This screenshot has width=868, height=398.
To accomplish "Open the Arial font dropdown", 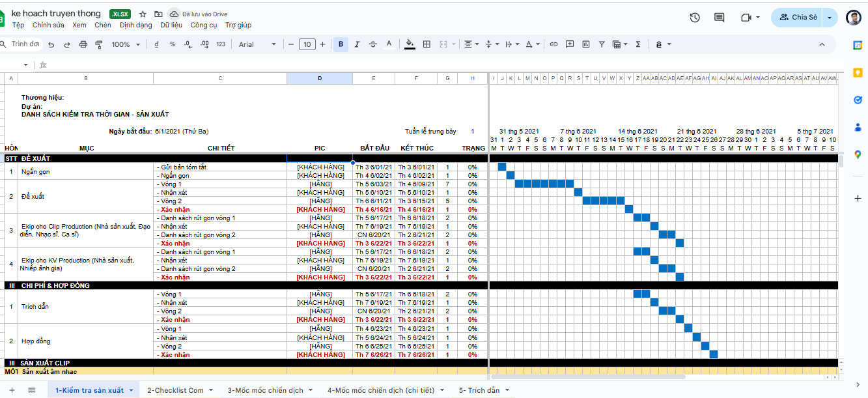I will pyautogui.click(x=257, y=44).
